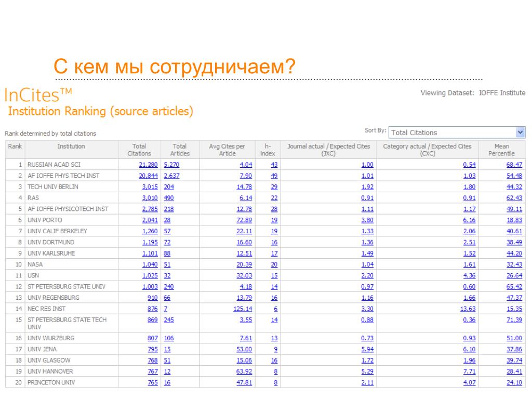Click total articles 245 for St Petersburg State Tech Univ

click(169, 320)
